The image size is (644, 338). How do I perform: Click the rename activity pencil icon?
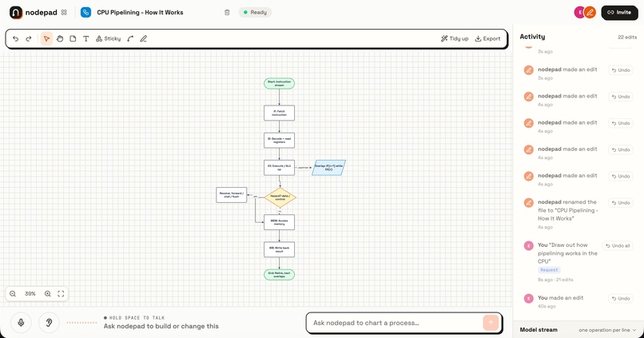point(529,203)
